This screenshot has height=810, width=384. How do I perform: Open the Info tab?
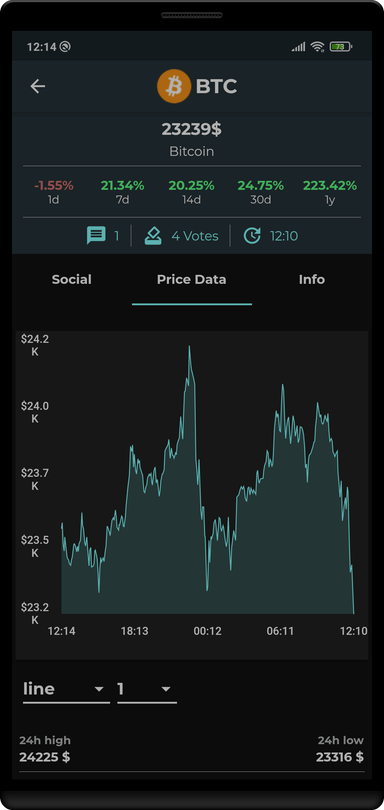[x=312, y=279]
